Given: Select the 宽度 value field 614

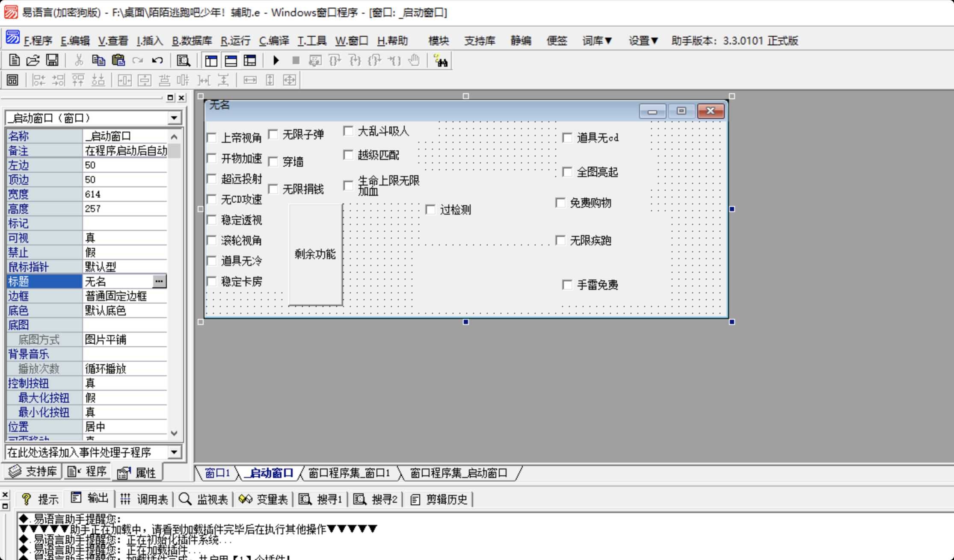Looking at the screenshot, I should coord(125,194).
